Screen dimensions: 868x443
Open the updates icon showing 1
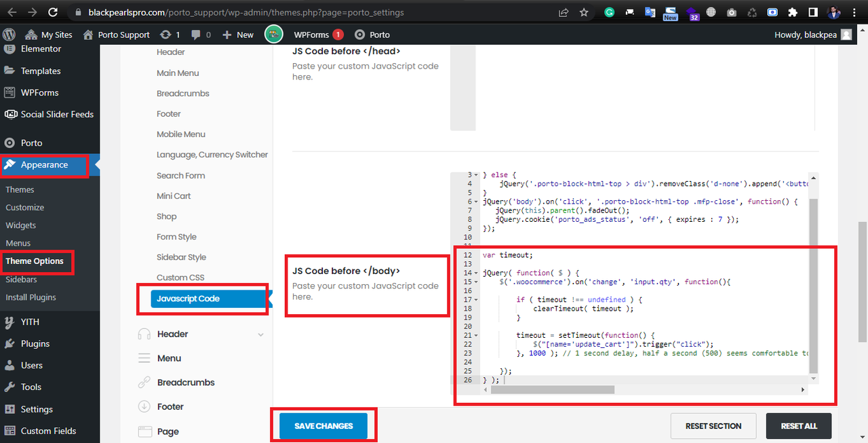(170, 35)
